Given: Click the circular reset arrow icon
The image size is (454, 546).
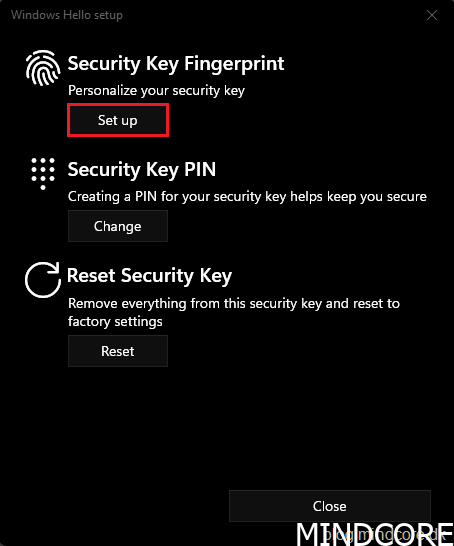Looking at the screenshot, I should point(43,280).
